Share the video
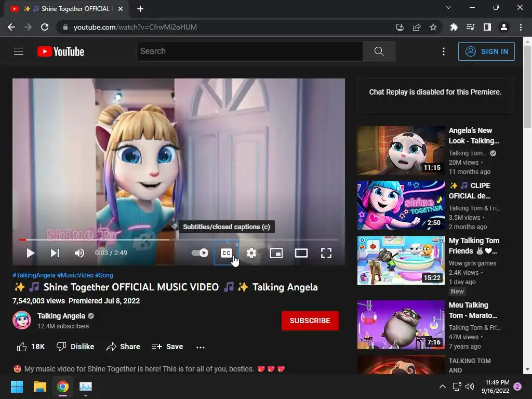Image resolution: width=532 pixels, height=399 pixels. 123,347
